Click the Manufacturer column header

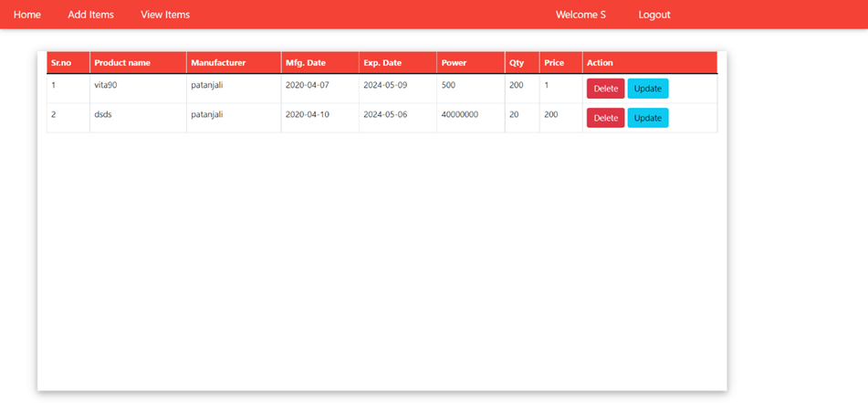[218, 63]
